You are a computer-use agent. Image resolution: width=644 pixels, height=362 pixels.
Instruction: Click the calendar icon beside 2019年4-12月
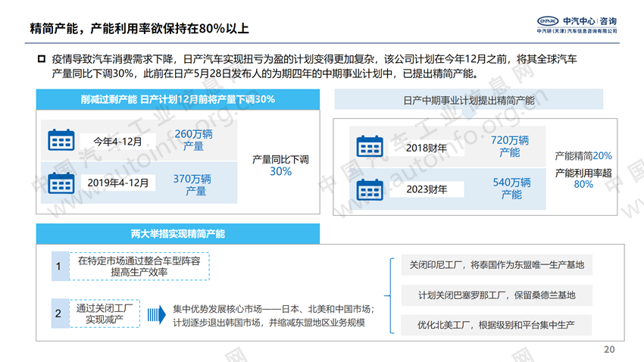point(61,183)
